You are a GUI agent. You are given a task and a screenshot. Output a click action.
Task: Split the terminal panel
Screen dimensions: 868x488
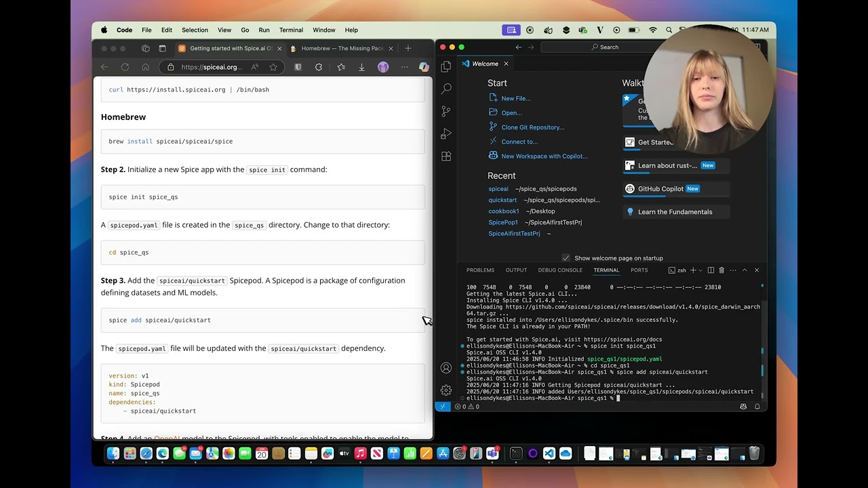click(711, 270)
